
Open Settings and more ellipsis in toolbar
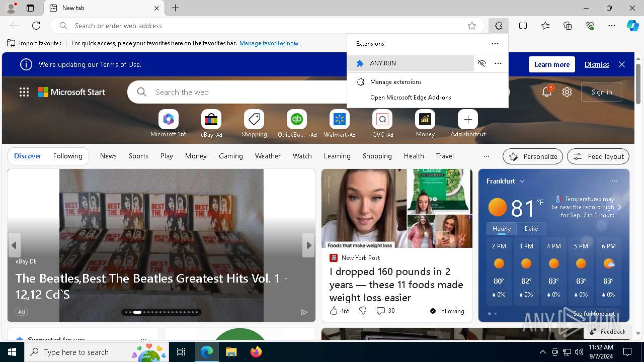[x=612, y=26]
